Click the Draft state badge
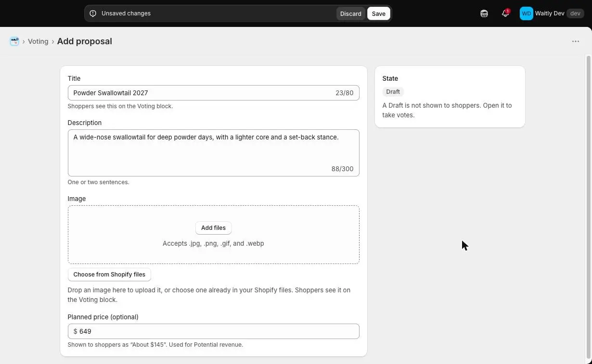 pos(393,92)
